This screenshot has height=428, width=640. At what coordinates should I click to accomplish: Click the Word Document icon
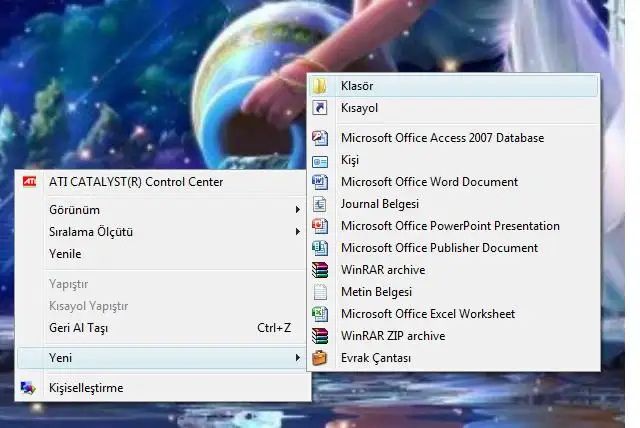pos(320,182)
